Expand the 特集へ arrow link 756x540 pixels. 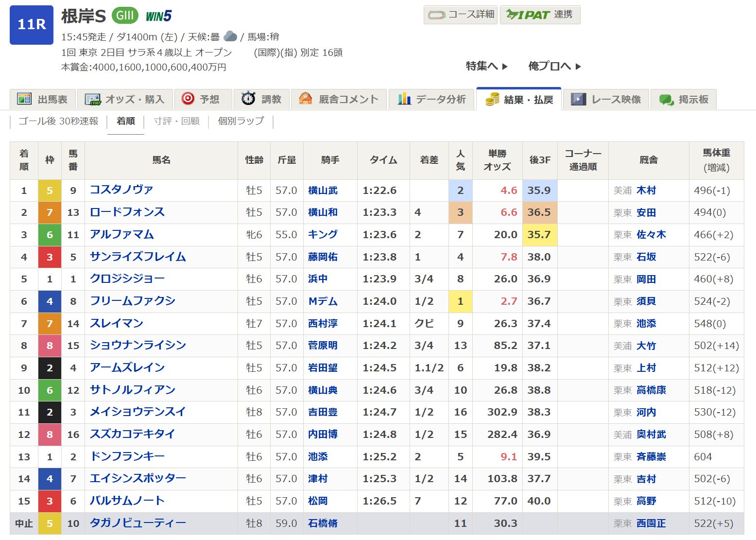click(486, 66)
